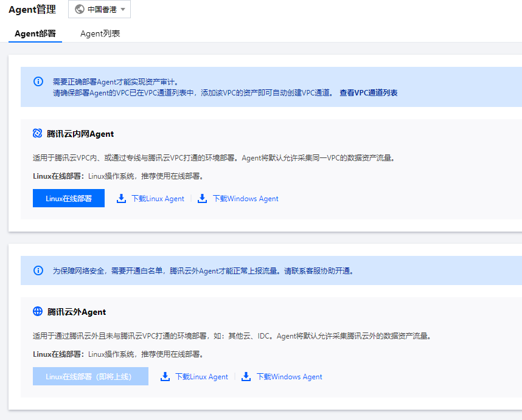Click the 需要正确部署Agent才能实现资产审计 notice text

[x=116, y=82]
